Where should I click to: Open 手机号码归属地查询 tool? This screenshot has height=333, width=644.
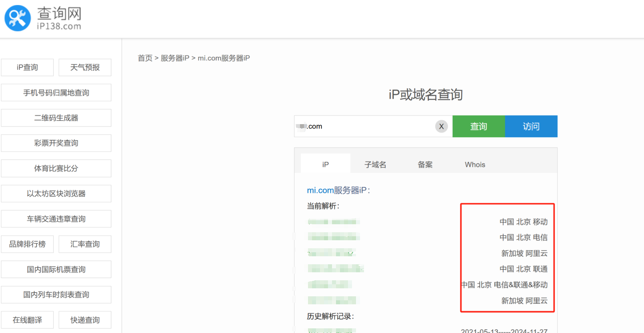56,93
